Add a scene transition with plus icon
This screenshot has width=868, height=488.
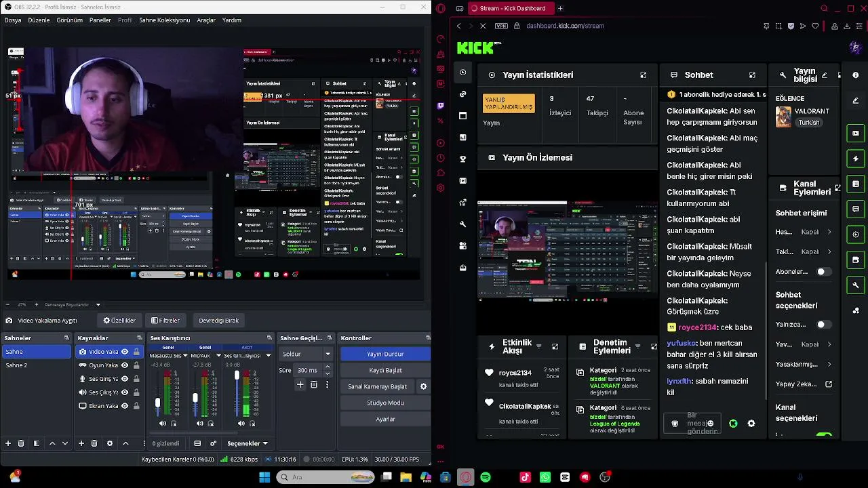click(300, 384)
